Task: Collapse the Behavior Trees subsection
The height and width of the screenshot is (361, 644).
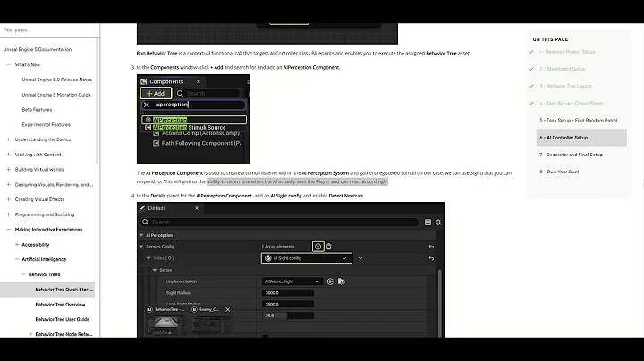Action: coord(24,274)
